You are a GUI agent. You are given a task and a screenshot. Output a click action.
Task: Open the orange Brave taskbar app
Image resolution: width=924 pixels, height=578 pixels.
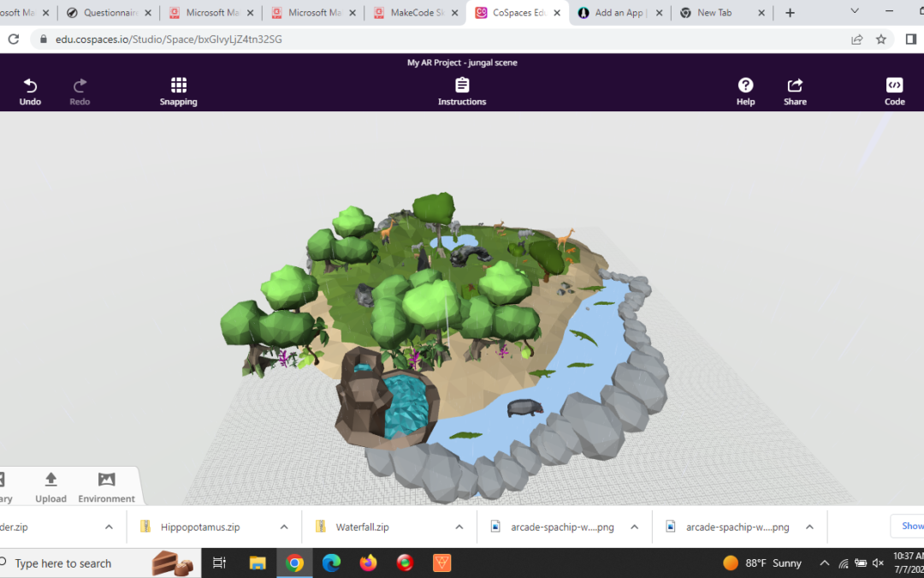pyautogui.click(x=442, y=563)
